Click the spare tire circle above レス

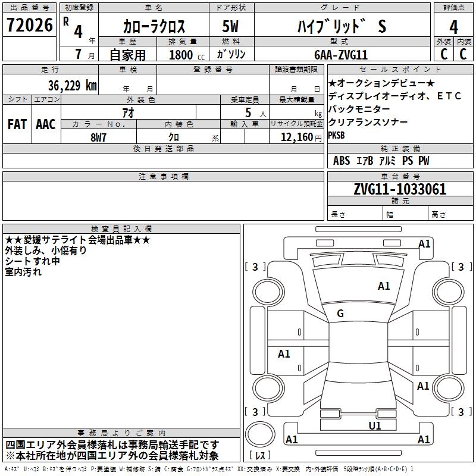point(260,434)
